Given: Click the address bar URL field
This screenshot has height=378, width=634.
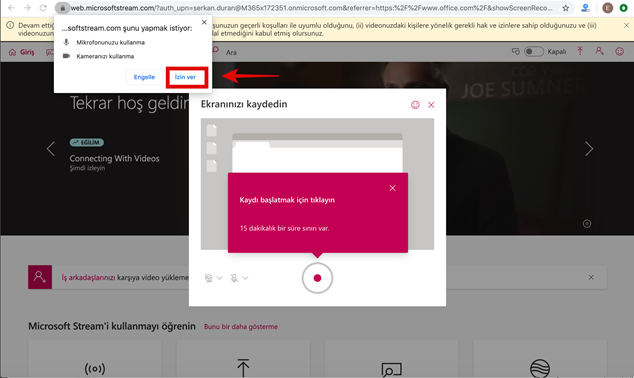Looking at the screenshot, I should pyautogui.click(x=311, y=8).
